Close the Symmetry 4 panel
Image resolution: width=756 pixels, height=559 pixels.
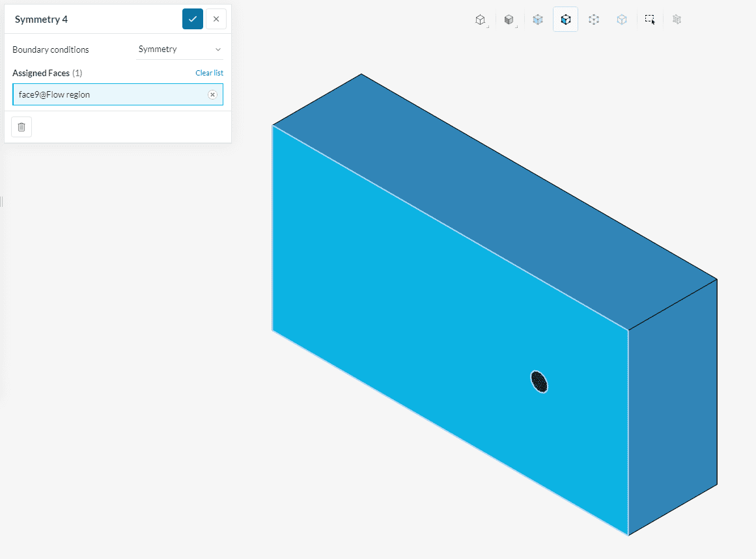(216, 19)
